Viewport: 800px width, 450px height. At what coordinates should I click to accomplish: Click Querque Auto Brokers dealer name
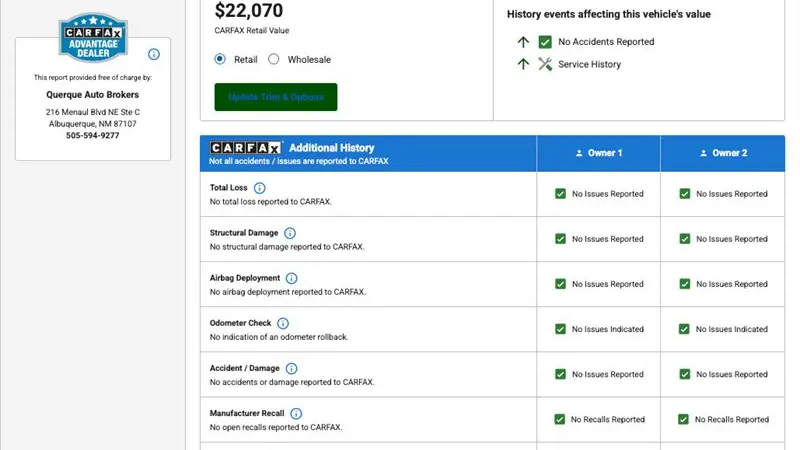tap(92, 94)
